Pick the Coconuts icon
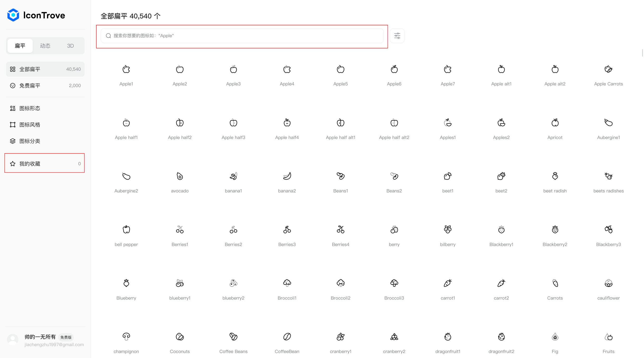 [180, 337]
